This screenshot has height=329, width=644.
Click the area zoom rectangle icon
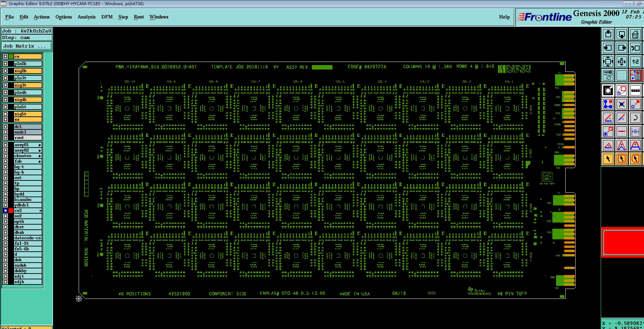622,90
